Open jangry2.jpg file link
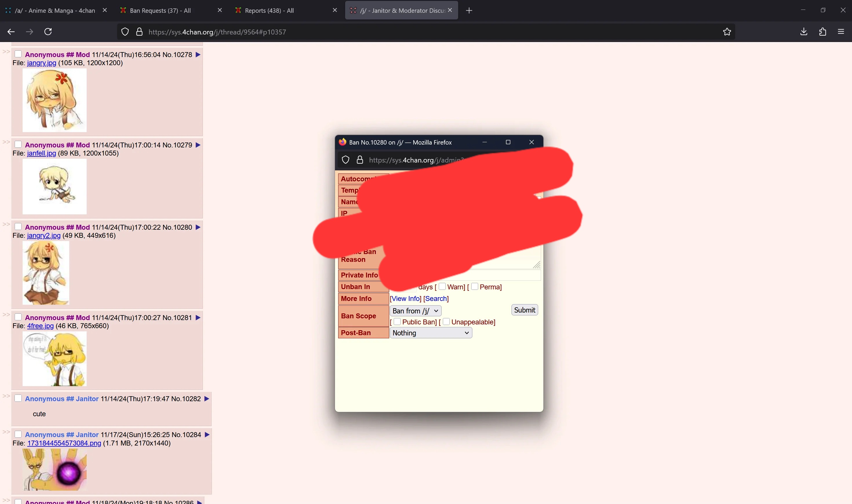 pos(44,235)
